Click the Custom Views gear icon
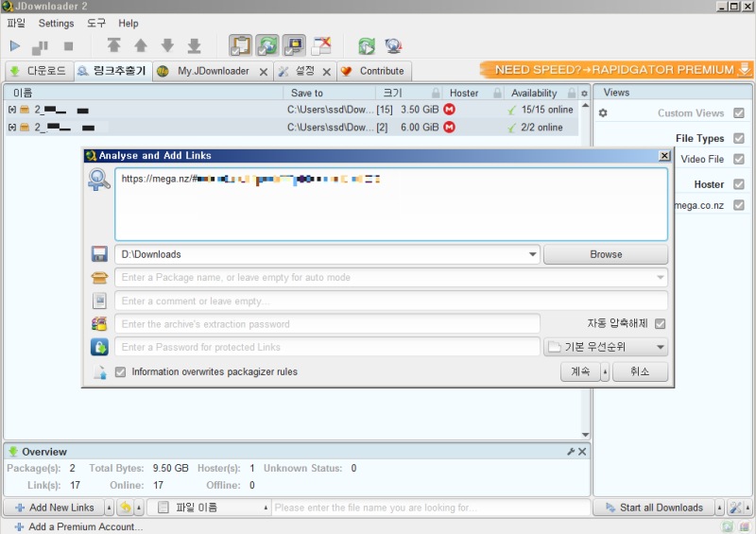Viewport: 756px width, 534px height. click(x=603, y=112)
